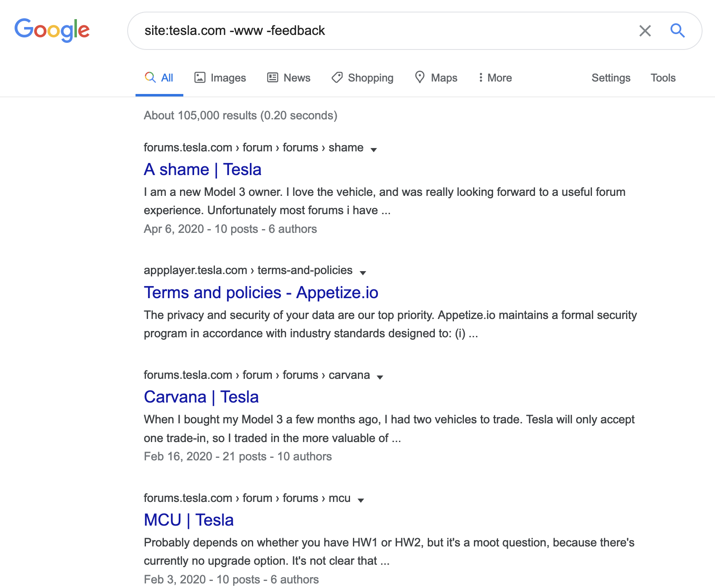Expand dropdown arrow beside the shame result URL
The width and height of the screenshot is (715, 588).
(x=374, y=150)
